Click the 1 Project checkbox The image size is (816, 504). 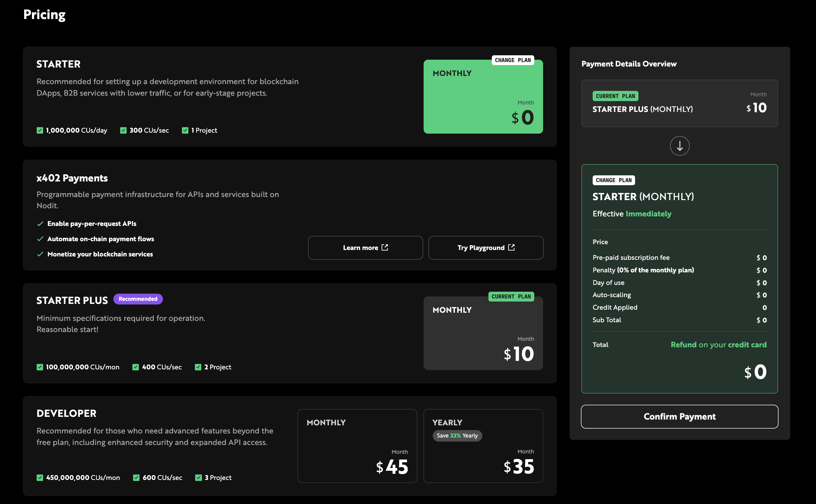pos(185,130)
